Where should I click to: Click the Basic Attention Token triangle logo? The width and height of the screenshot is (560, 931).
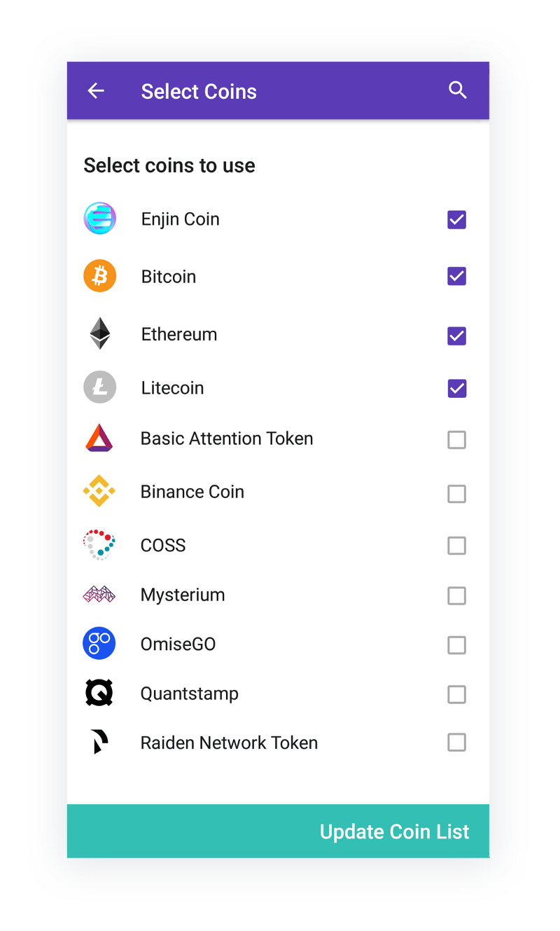point(99,439)
